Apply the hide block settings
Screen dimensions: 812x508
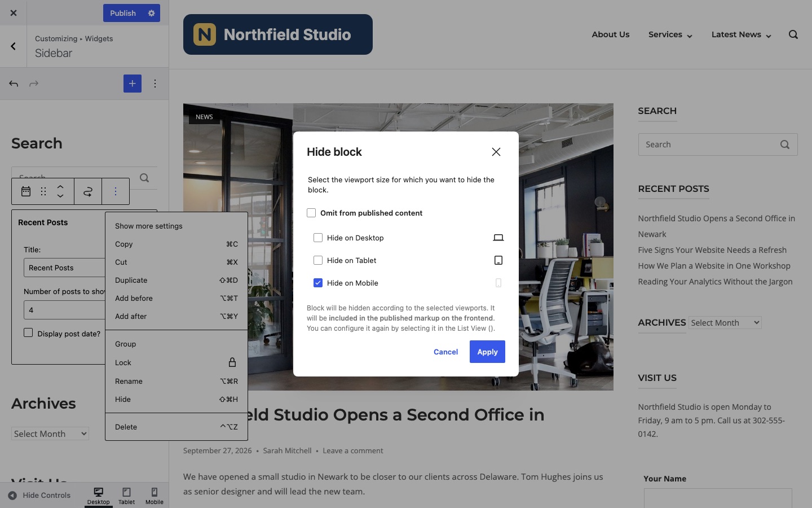pyautogui.click(x=487, y=352)
